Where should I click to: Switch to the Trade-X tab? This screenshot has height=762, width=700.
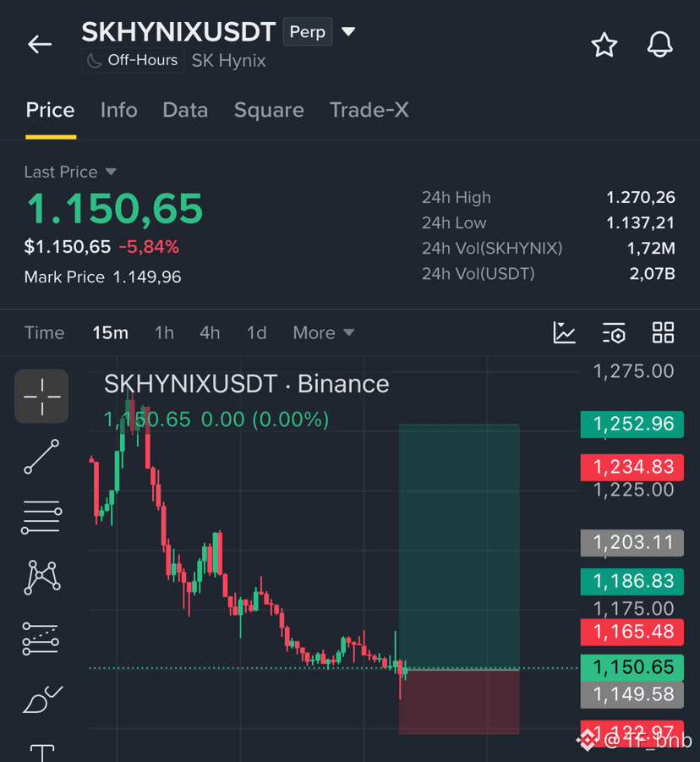coord(369,110)
